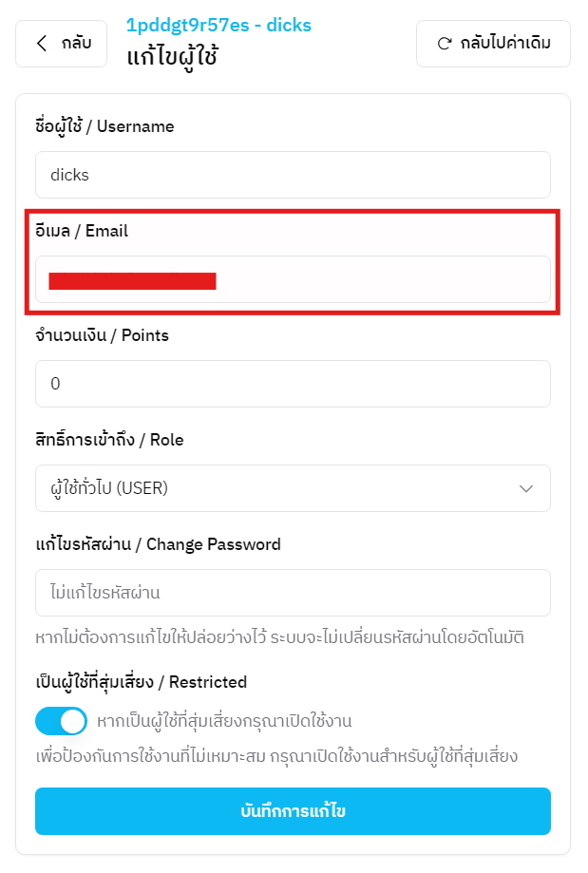Click the ชื่อผู้ใช้ / Username label

104,125
